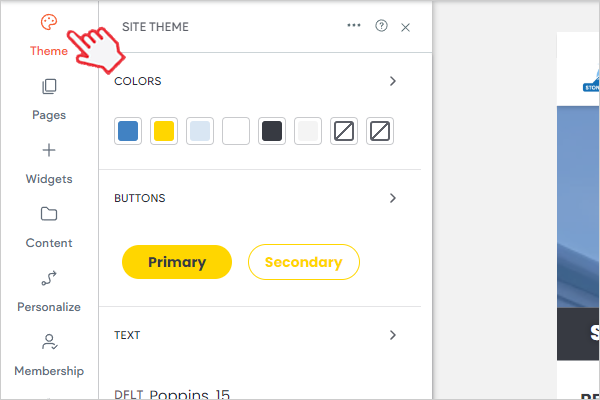
Task: Open the Membership person icon
Action: coord(48,343)
